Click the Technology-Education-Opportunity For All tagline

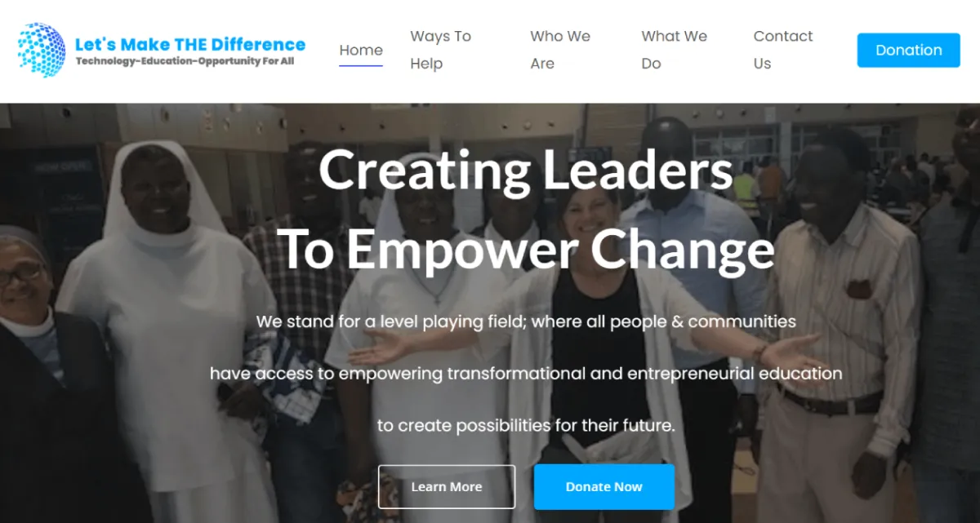(x=185, y=61)
